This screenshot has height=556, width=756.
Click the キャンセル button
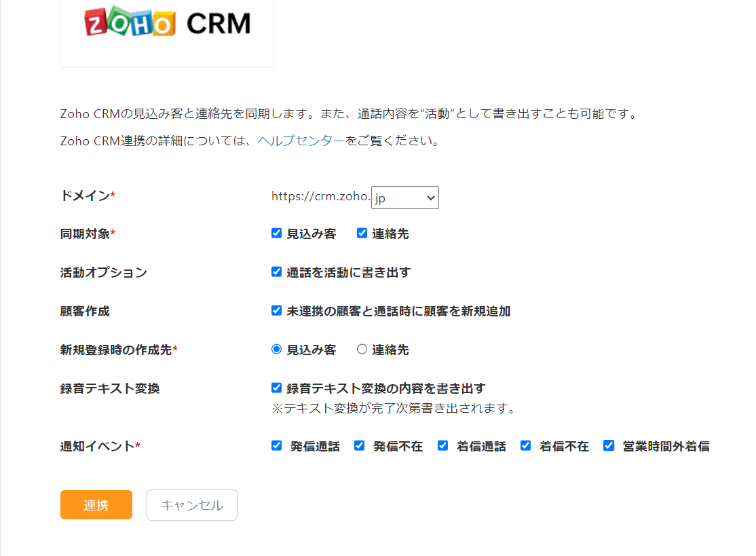[x=192, y=505]
